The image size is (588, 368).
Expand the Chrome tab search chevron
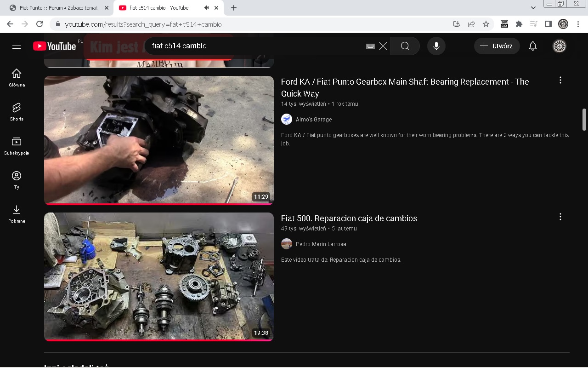click(x=533, y=8)
